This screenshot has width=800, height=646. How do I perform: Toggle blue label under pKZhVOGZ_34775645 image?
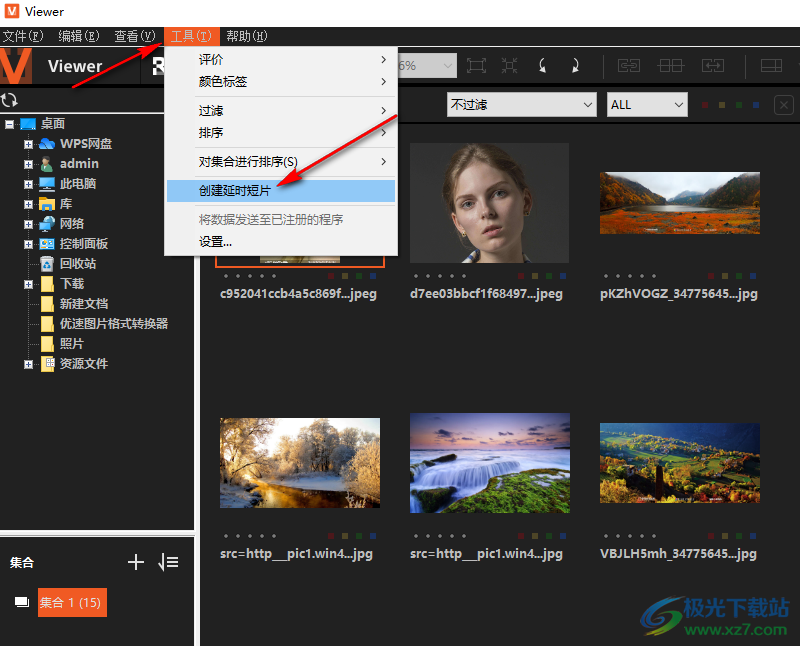click(753, 276)
